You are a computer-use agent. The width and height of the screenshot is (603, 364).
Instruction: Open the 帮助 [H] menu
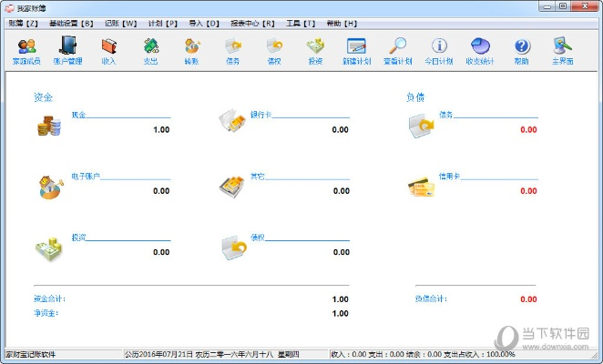pyautogui.click(x=342, y=24)
